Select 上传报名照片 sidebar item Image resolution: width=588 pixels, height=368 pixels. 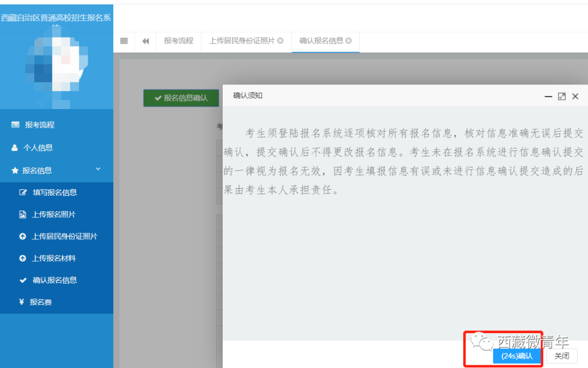(53, 215)
